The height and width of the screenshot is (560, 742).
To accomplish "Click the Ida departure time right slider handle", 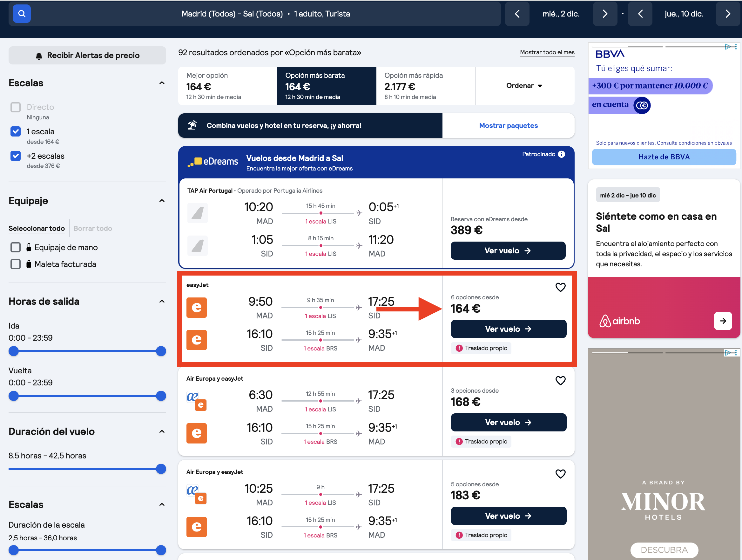I will [x=161, y=351].
